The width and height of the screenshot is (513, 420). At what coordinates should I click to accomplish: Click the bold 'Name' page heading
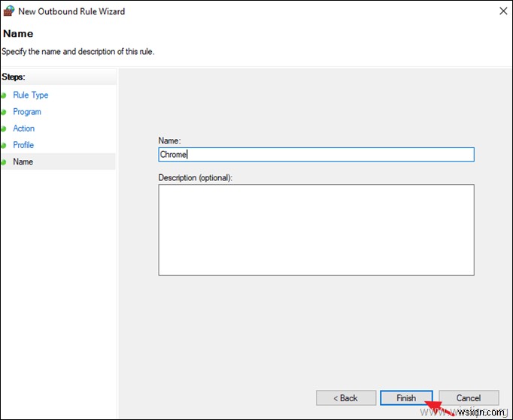coord(18,34)
